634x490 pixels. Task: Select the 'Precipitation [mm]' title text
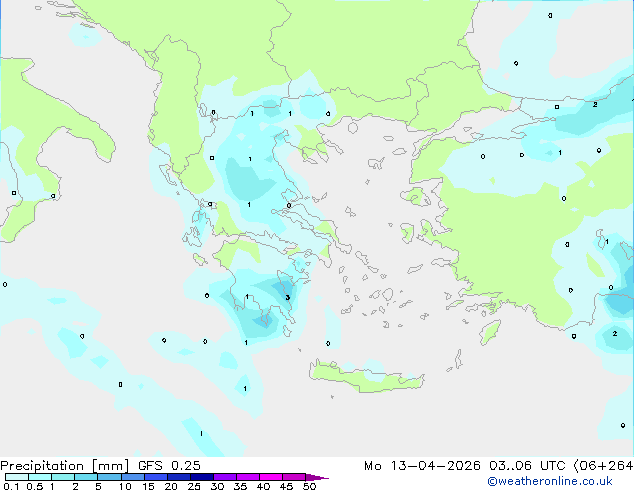[x=64, y=466]
